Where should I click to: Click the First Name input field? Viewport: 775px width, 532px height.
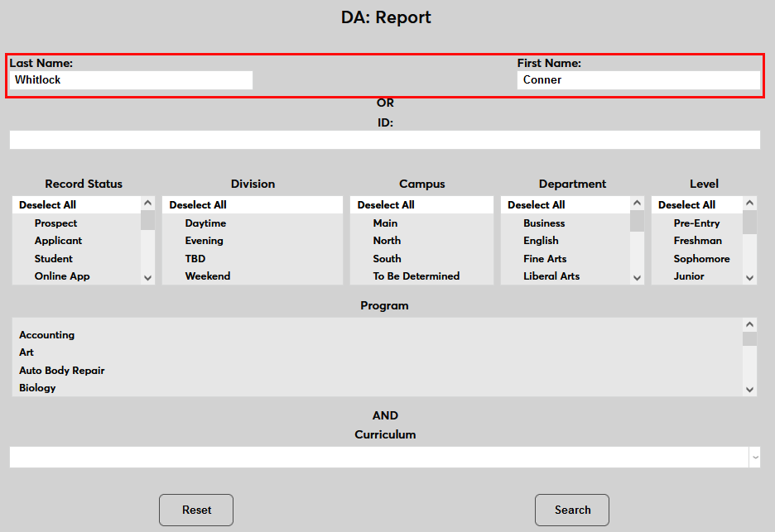pos(638,80)
